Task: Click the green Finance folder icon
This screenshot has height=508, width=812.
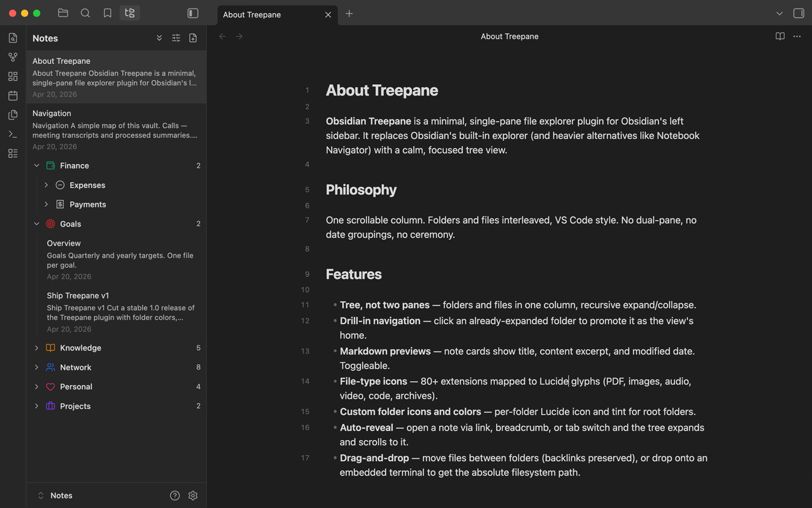Action: 50,165
